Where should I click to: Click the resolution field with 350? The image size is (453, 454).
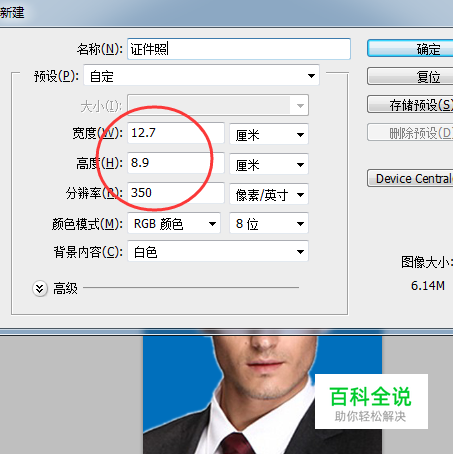[x=176, y=193]
